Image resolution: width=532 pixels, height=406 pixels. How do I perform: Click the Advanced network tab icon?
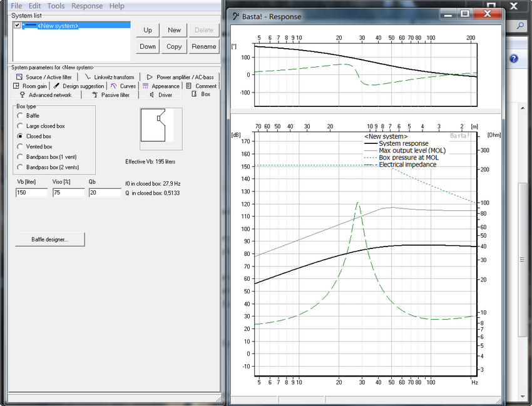pyautogui.click(x=23, y=94)
